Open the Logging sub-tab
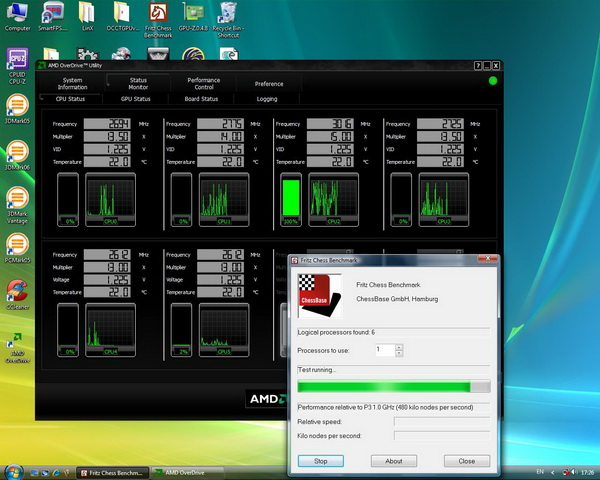The image size is (600, 480). [267, 99]
